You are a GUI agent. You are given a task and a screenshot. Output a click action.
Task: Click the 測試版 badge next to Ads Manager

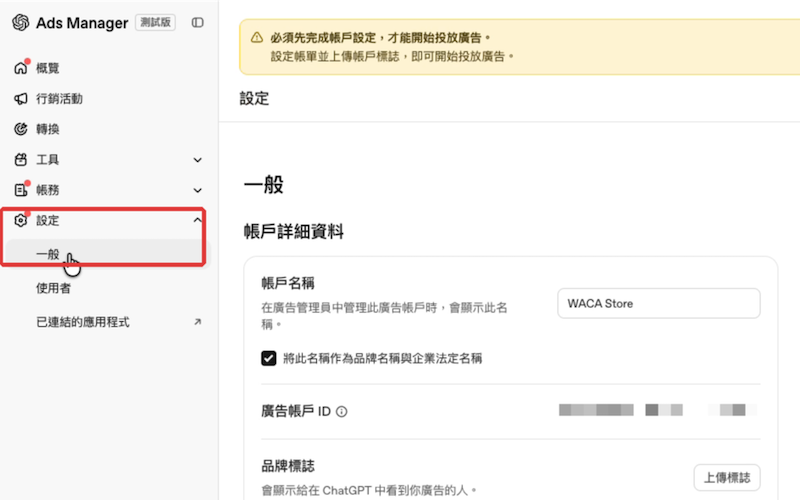155,22
